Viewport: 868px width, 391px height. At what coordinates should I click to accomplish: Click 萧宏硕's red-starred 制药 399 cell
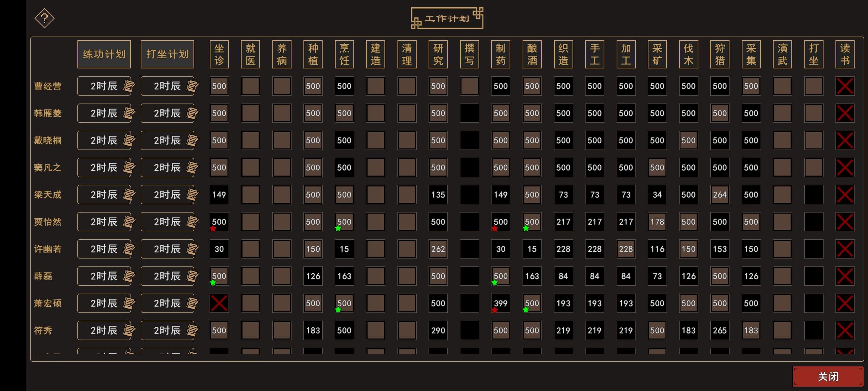[x=501, y=303]
